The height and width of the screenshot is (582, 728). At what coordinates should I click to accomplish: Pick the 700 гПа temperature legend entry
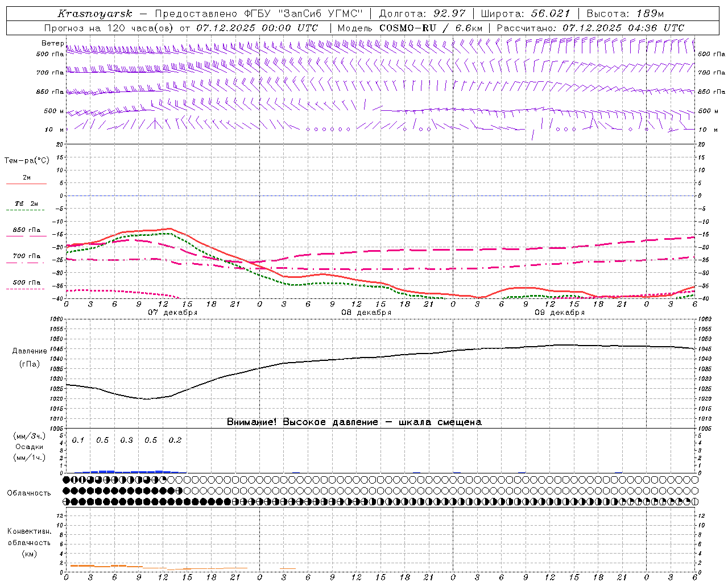(x=26, y=256)
